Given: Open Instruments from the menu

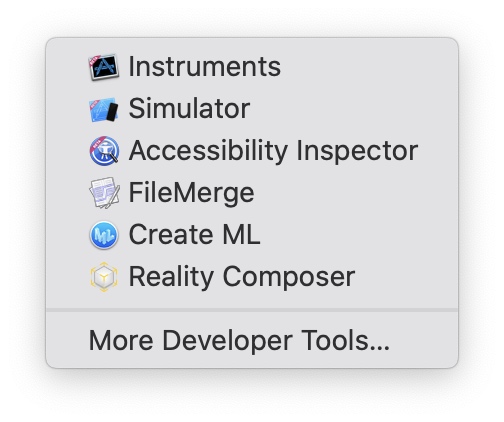Looking at the screenshot, I should pyautogui.click(x=252, y=67).
